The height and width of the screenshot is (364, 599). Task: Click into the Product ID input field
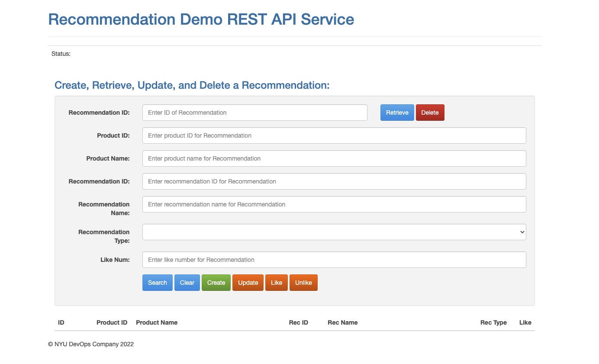click(x=334, y=135)
